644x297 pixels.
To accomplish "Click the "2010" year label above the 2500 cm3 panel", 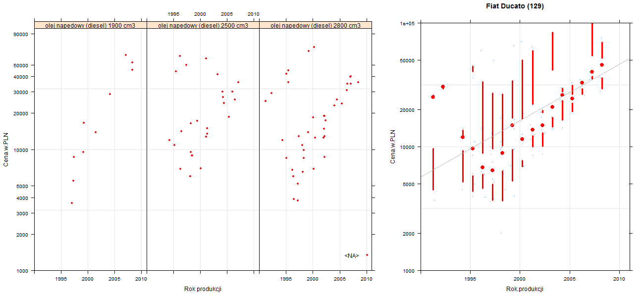I will pyautogui.click(x=253, y=14).
